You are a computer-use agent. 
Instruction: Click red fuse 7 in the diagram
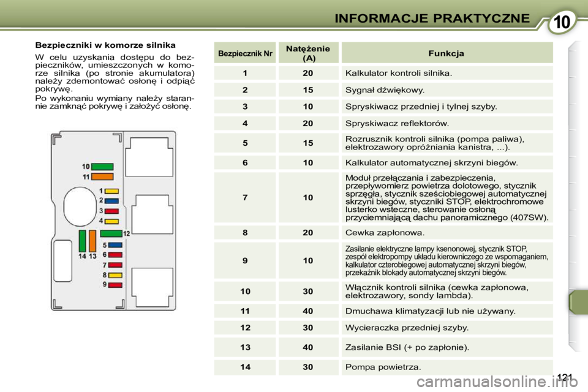pos(115,265)
